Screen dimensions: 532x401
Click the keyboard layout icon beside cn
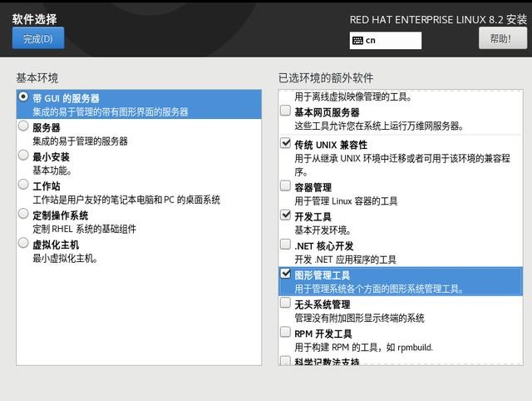357,41
